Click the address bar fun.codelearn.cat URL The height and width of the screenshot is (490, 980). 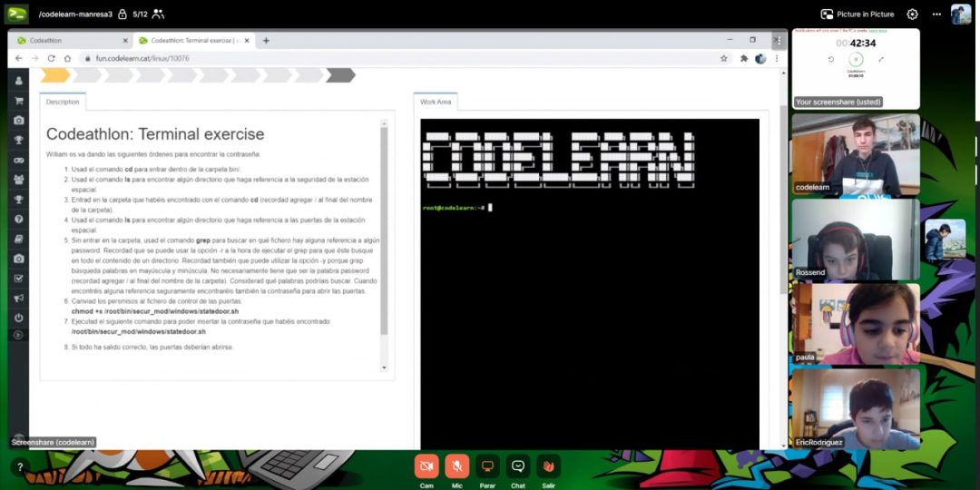click(142, 58)
